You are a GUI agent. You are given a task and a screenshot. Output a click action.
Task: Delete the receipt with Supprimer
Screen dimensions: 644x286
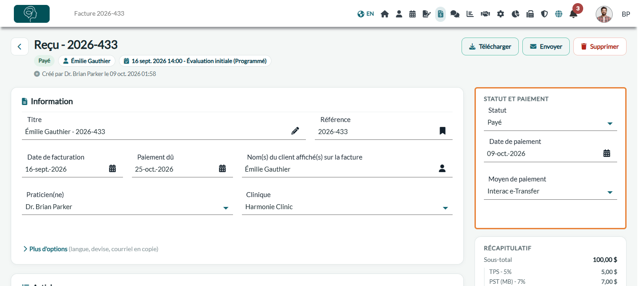click(x=600, y=46)
